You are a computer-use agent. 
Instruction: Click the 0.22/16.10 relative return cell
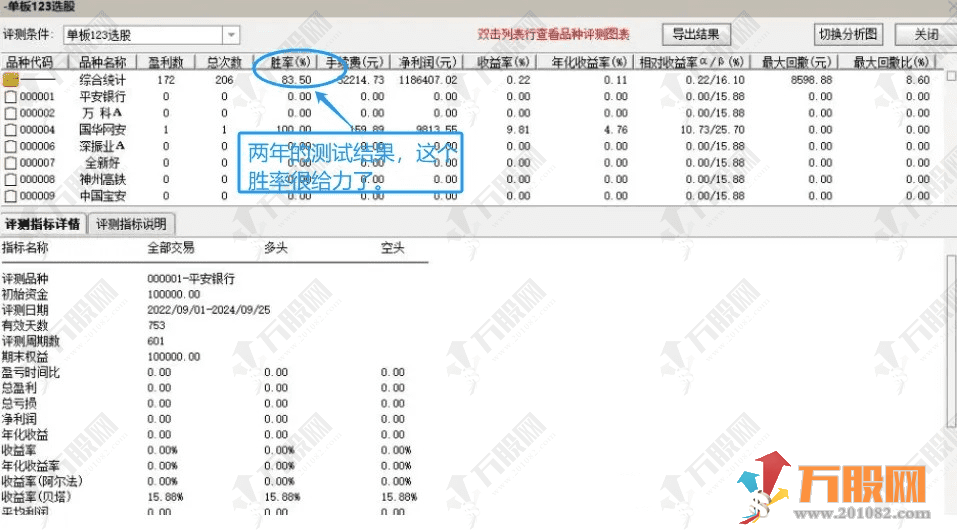pos(714,80)
